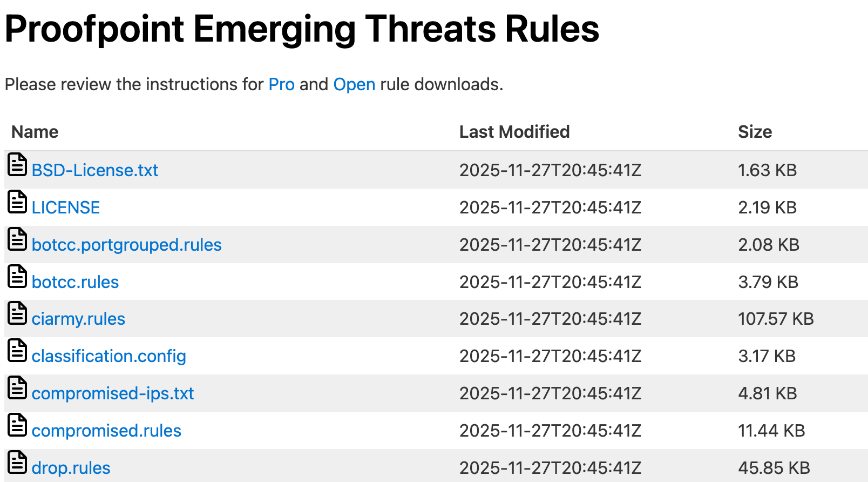
Task: Download the BSD-License.txt file
Action: coord(94,171)
